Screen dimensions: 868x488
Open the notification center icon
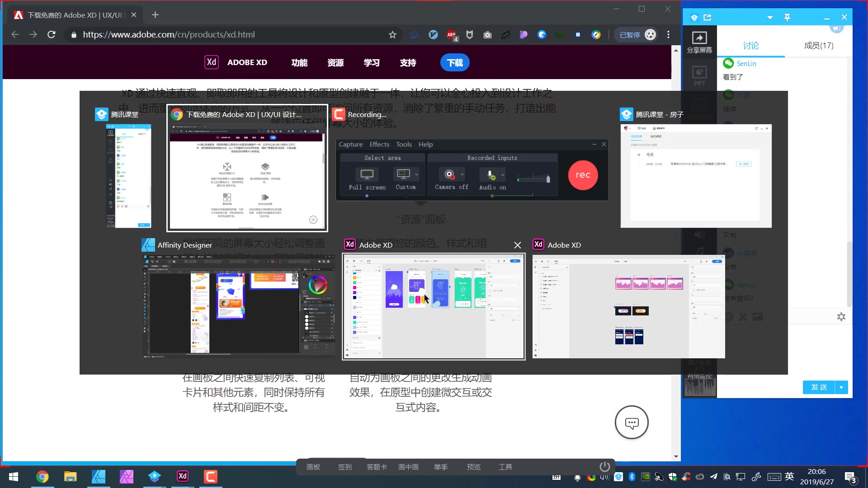850,477
